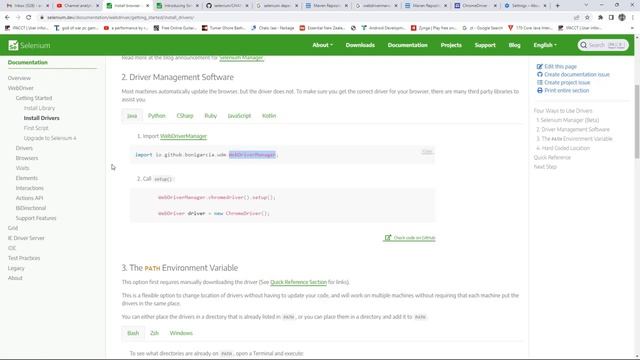Toggle the browser side panel icon
640x360 pixels.
coord(611,18)
